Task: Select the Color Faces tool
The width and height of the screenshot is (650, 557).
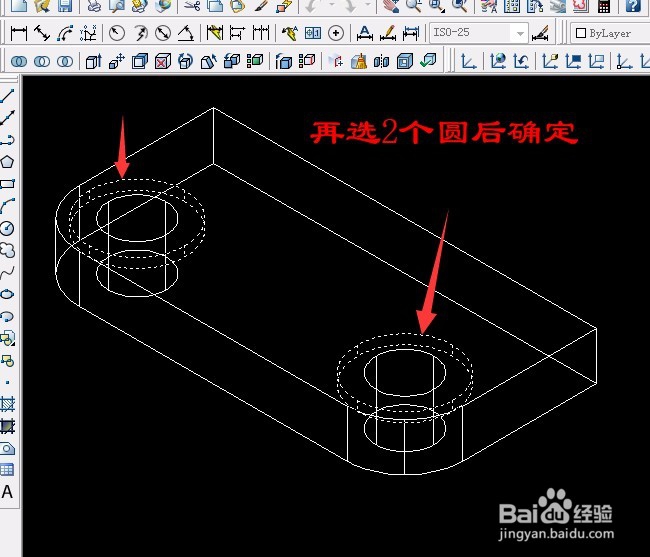Action: [255, 62]
